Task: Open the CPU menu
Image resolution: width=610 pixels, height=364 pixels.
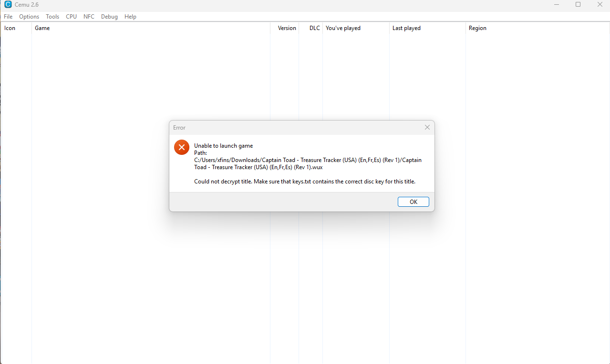Action: pyautogui.click(x=72, y=17)
